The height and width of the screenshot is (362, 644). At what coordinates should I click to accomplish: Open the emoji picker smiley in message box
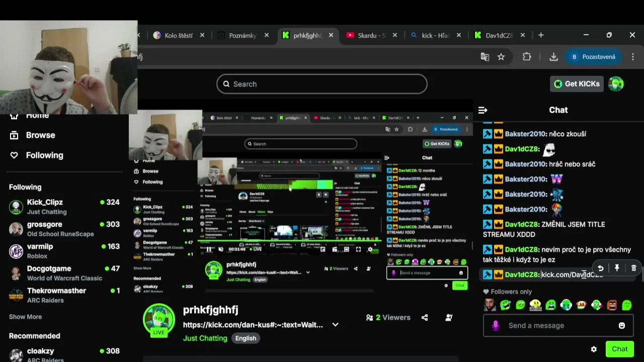[x=622, y=325]
